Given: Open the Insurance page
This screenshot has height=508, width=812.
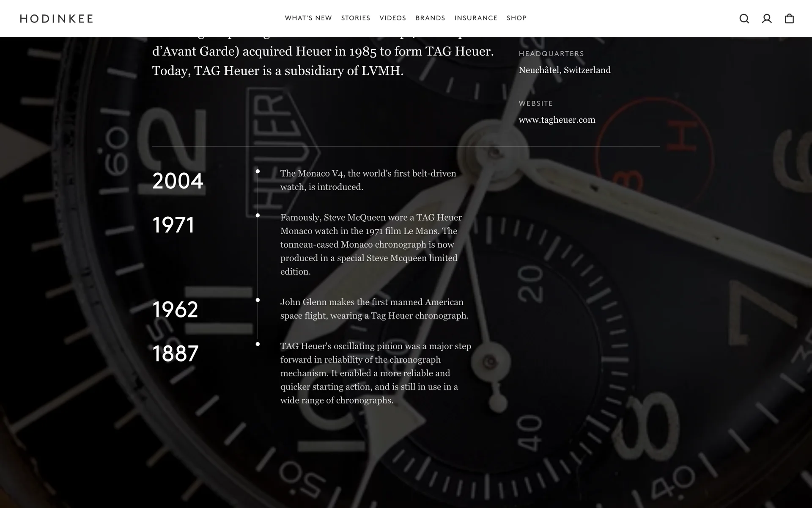Looking at the screenshot, I should click(476, 18).
